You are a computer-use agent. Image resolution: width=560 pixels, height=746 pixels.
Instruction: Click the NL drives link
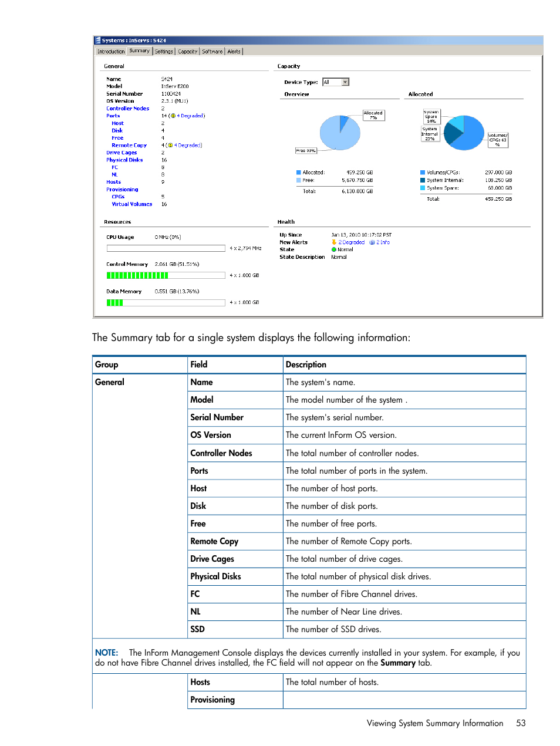115,175
